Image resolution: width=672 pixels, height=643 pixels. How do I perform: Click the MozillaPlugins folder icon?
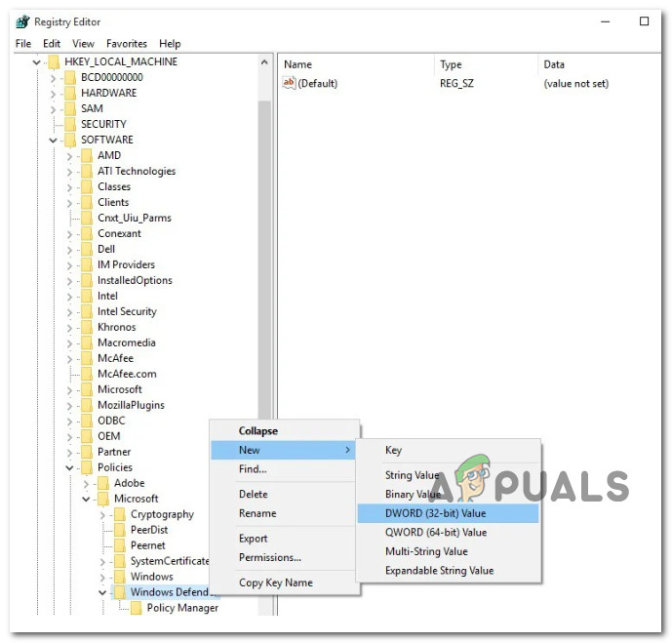[87, 405]
